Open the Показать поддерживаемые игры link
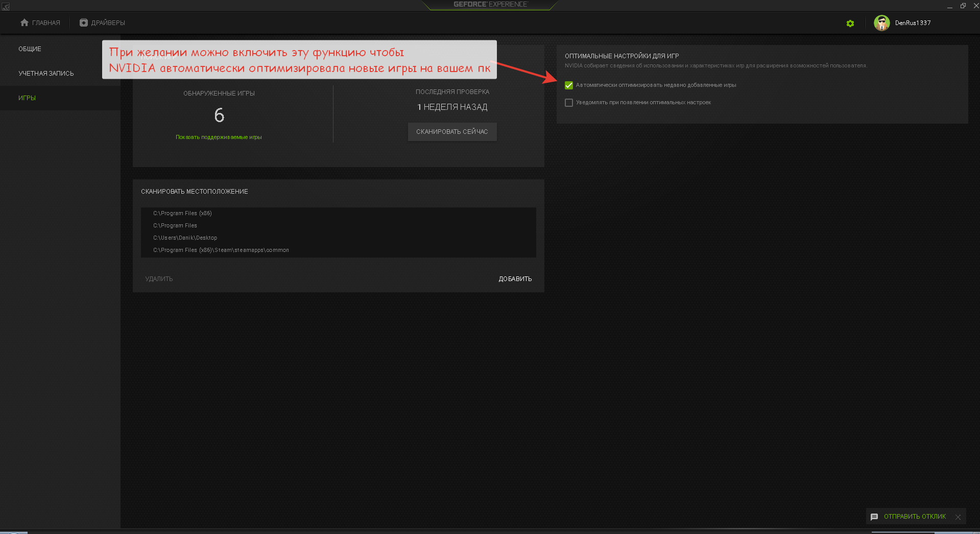The width and height of the screenshot is (980, 534). pyautogui.click(x=219, y=137)
